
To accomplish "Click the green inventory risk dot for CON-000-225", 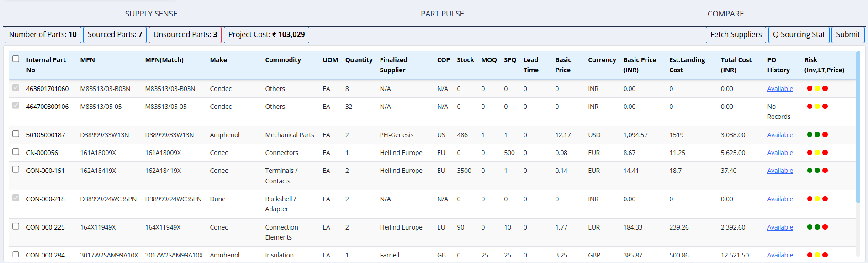I will point(810,227).
